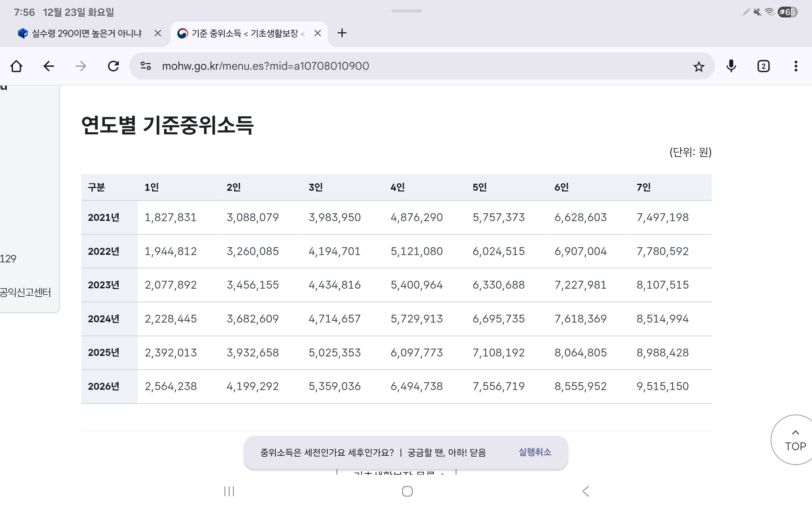The height and width of the screenshot is (507, 812).
Task: Close the 기준 중위소득 tab
Action: [318, 33]
